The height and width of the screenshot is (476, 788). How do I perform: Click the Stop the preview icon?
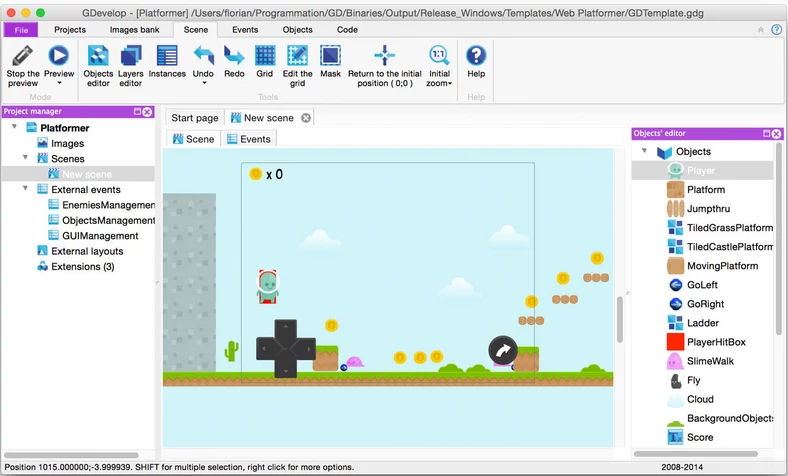tap(23, 55)
